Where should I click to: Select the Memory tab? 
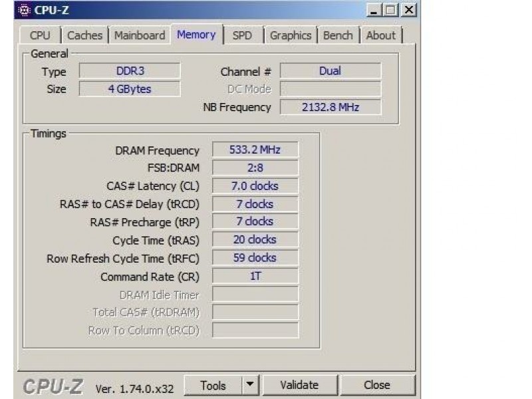pyautogui.click(x=196, y=35)
